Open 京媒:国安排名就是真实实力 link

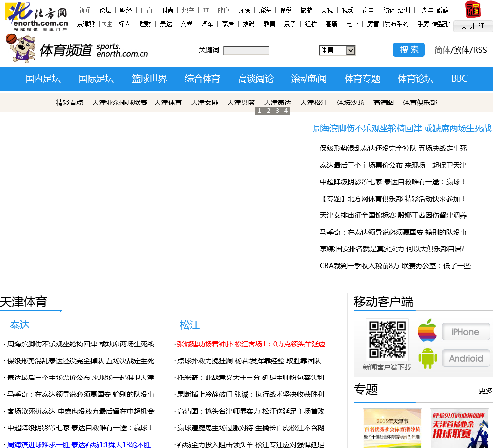tap(392, 249)
